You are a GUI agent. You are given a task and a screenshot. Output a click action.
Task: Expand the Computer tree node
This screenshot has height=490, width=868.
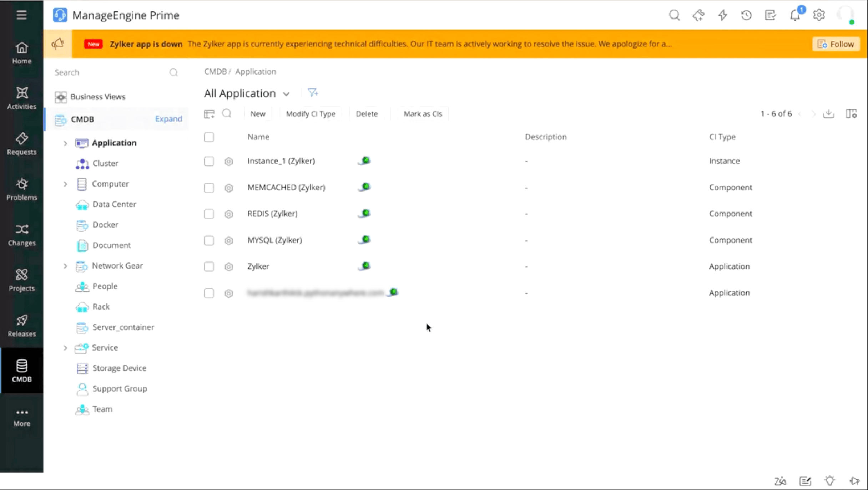point(65,184)
